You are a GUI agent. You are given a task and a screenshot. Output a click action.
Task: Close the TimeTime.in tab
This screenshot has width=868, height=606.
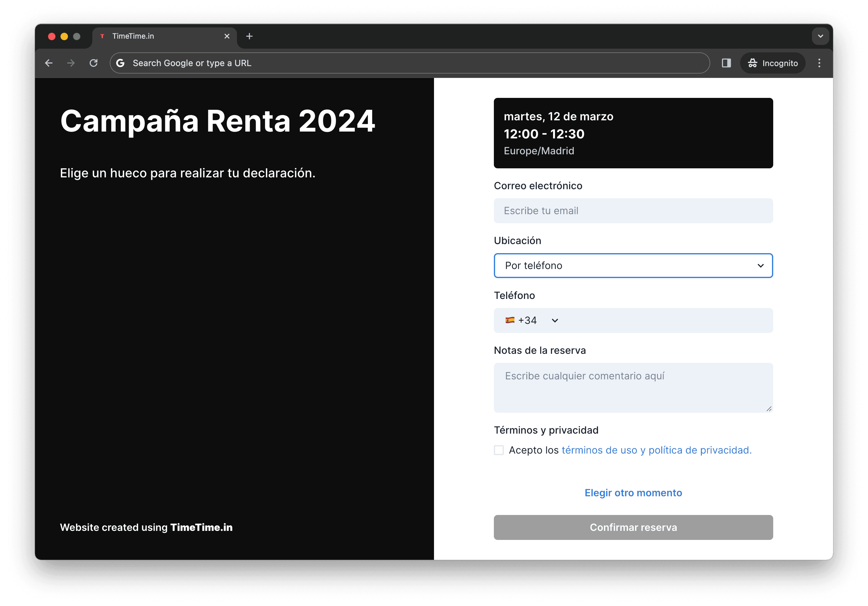click(x=227, y=36)
